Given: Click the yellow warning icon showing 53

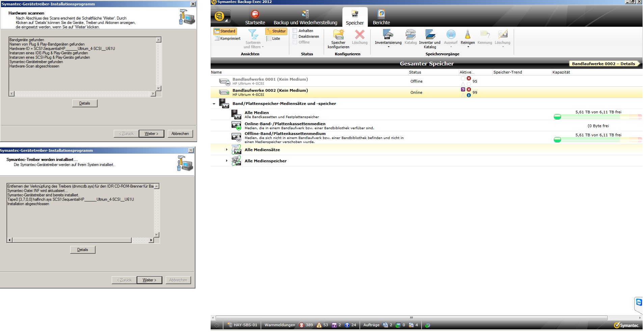Looking at the screenshot, I should (319, 325).
